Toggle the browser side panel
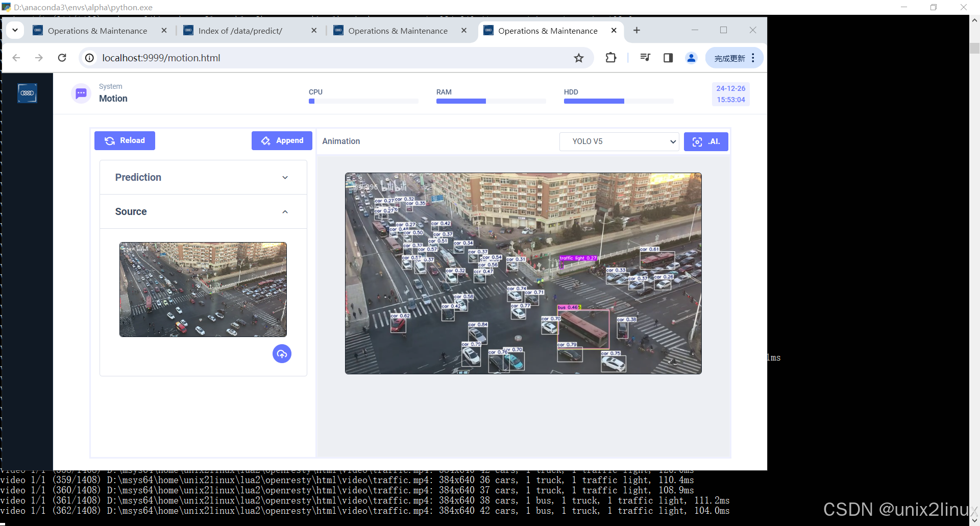The height and width of the screenshot is (526, 980). [x=668, y=58]
